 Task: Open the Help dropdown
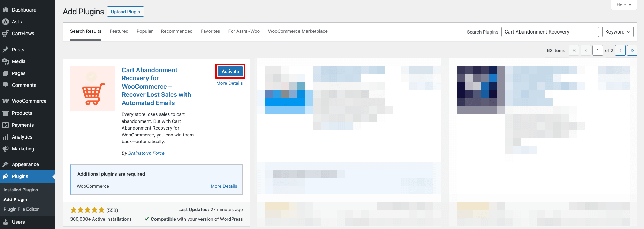point(624,5)
